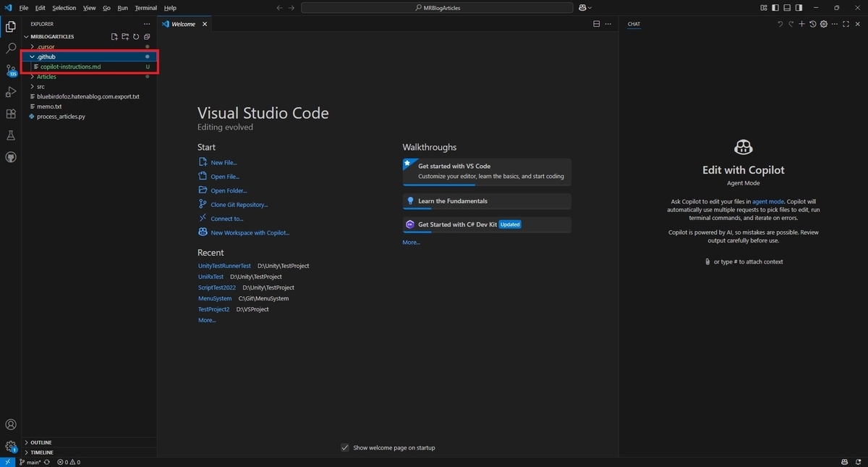Image resolution: width=868 pixels, height=467 pixels.
Task: Toggle Show welcome page on startup checkbox
Action: [x=345, y=447]
